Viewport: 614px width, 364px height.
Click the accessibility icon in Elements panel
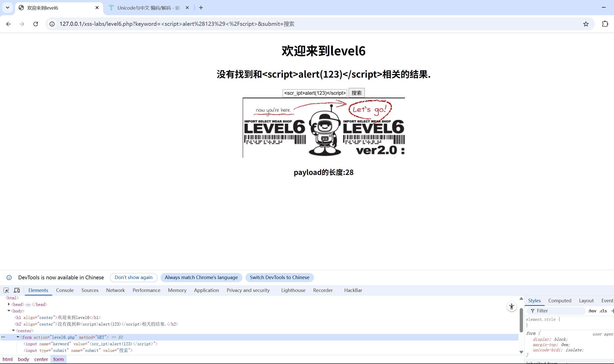(511, 306)
